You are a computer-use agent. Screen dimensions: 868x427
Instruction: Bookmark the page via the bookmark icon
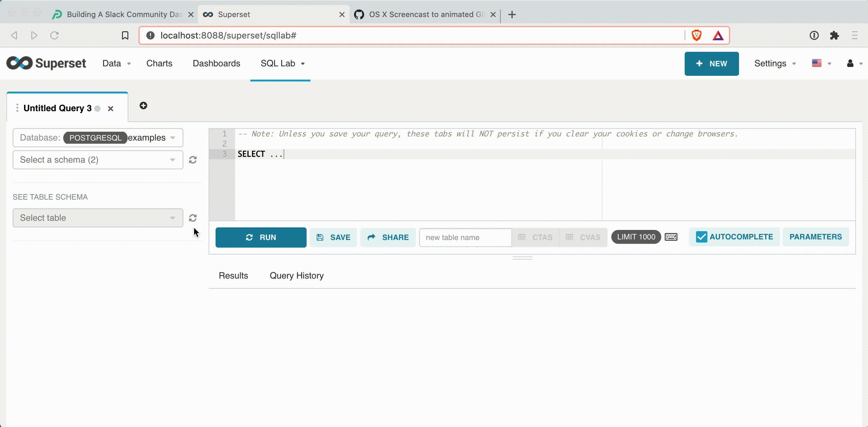(x=125, y=35)
